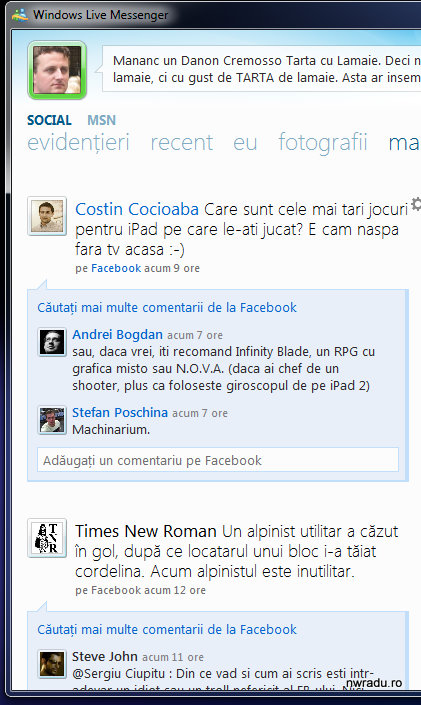Switch to the SOCIAL tab
Viewport: 421px width, 705px height.
49,120
